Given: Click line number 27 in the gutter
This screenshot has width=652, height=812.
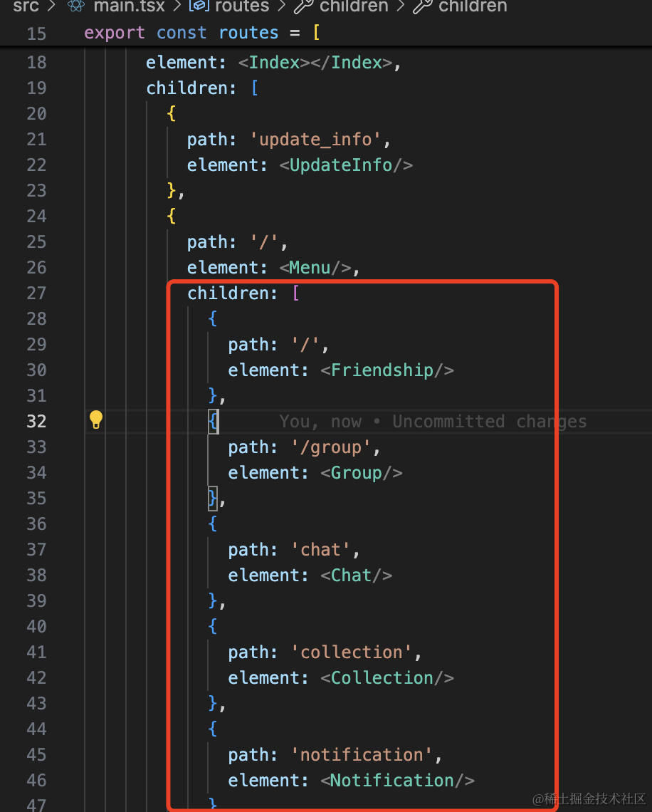Looking at the screenshot, I should pyautogui.click(x=36, y=293).
